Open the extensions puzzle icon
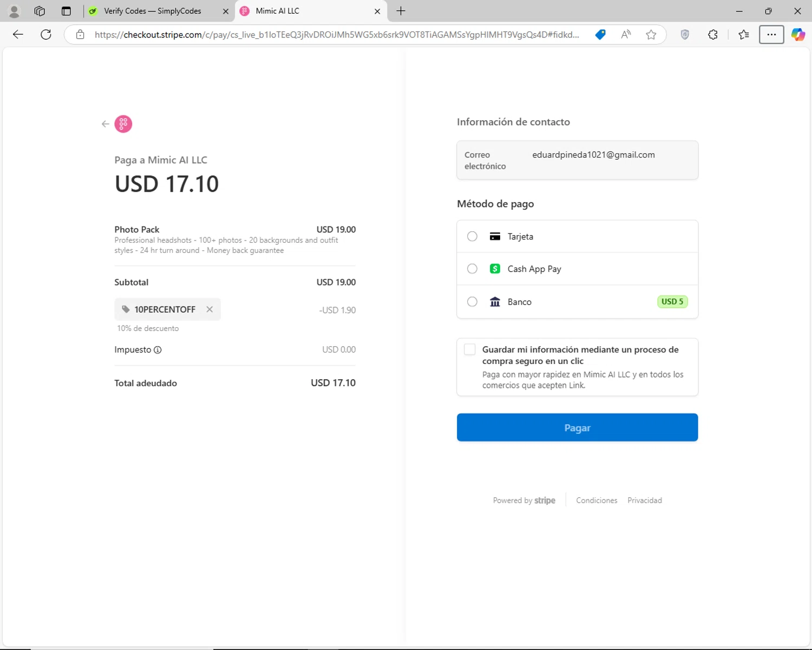 pyautogui.click(x=713, y=35)
